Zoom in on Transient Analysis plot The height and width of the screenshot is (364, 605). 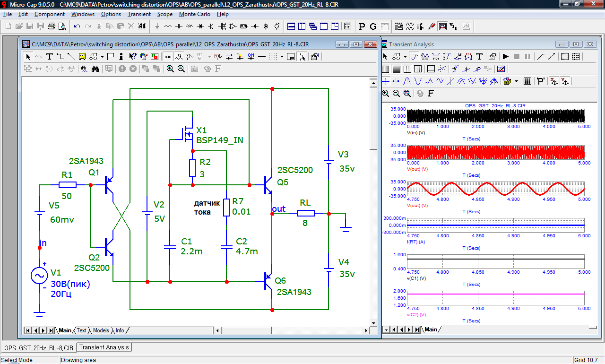[385, 93]
